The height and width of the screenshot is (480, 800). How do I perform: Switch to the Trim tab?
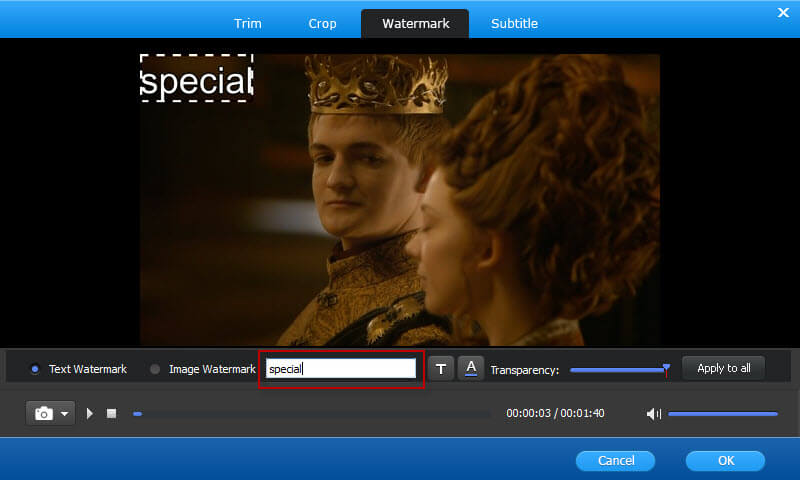(247, 23)
